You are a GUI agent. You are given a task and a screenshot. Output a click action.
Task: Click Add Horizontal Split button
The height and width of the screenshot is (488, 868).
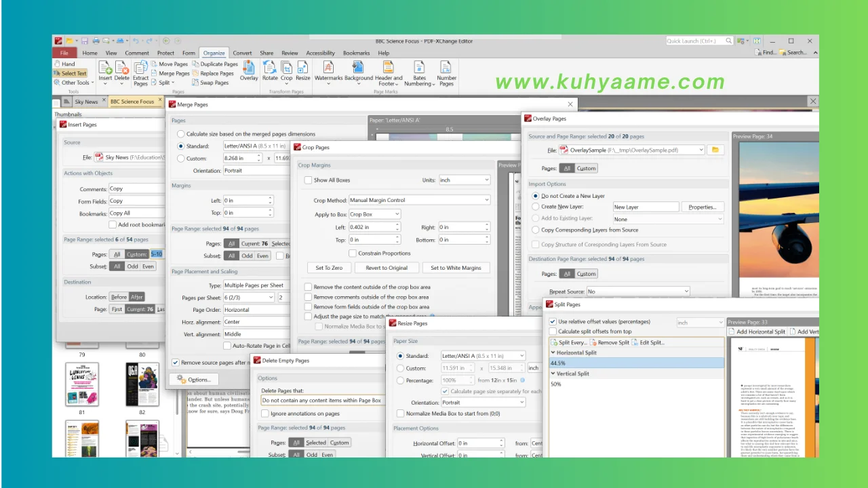[757, 332]
